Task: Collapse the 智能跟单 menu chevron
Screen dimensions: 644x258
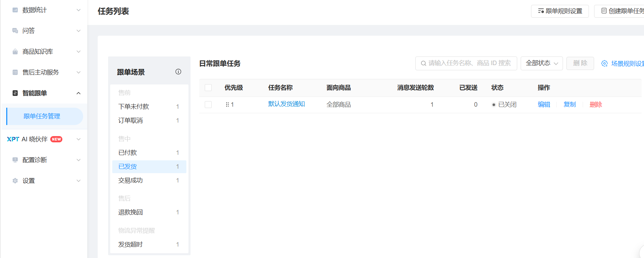Action: click(79, 93)
